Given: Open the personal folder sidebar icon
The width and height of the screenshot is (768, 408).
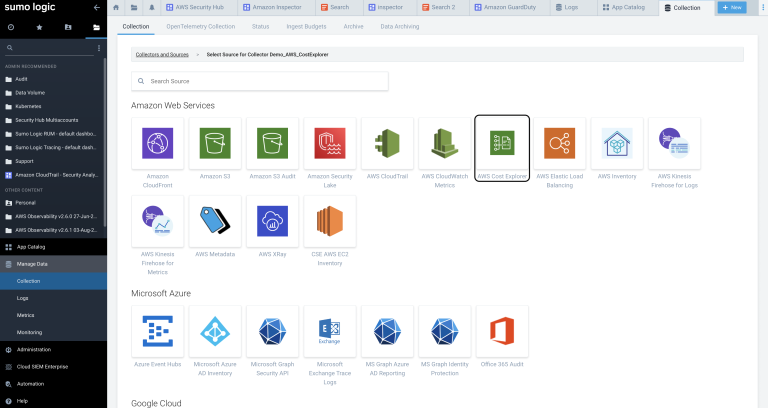Looking at the screenshot, I should point(68,27).
